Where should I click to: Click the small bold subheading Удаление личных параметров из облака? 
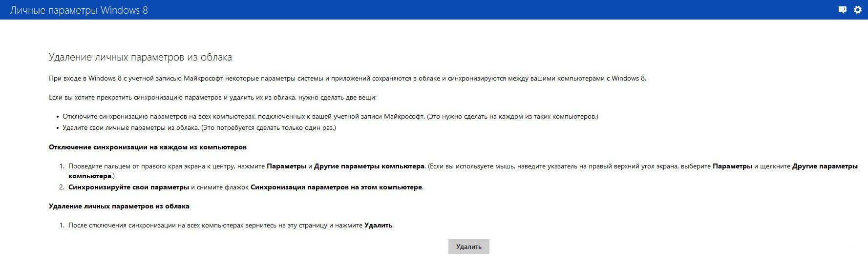point(119,206)
